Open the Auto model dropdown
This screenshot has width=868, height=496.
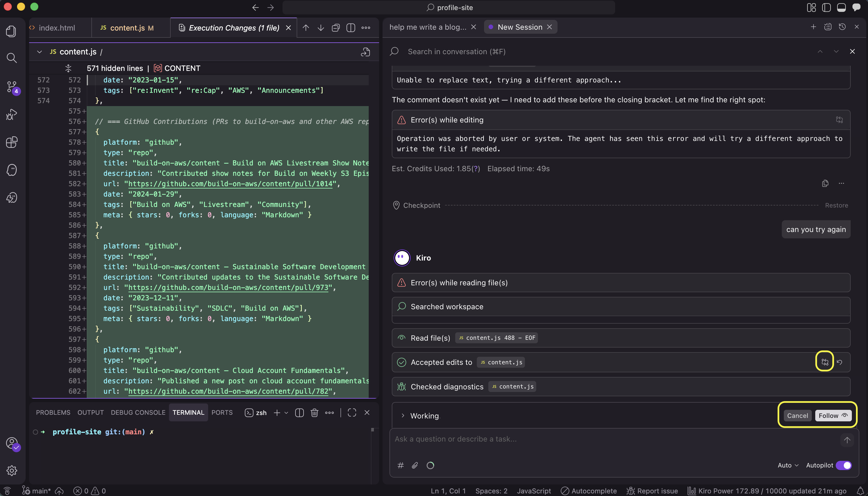(788, 465)
